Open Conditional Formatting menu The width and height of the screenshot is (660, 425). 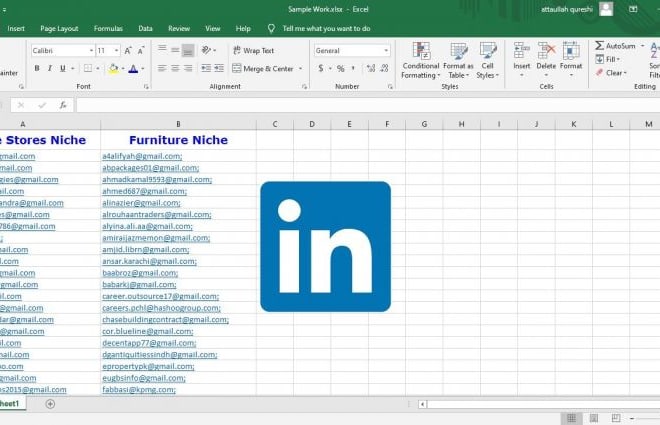420,61
